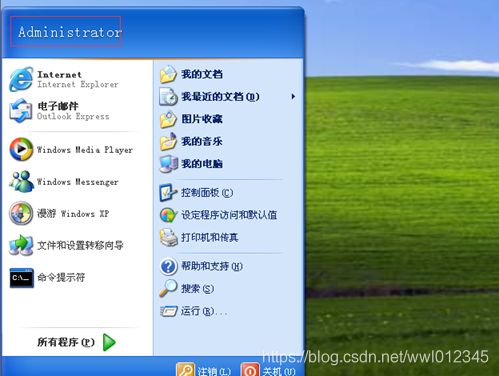Image resolution: width=499 pixels, height=376 pixels.
Task: Open the Windows Messenger people icon
Action: (21, 181)
